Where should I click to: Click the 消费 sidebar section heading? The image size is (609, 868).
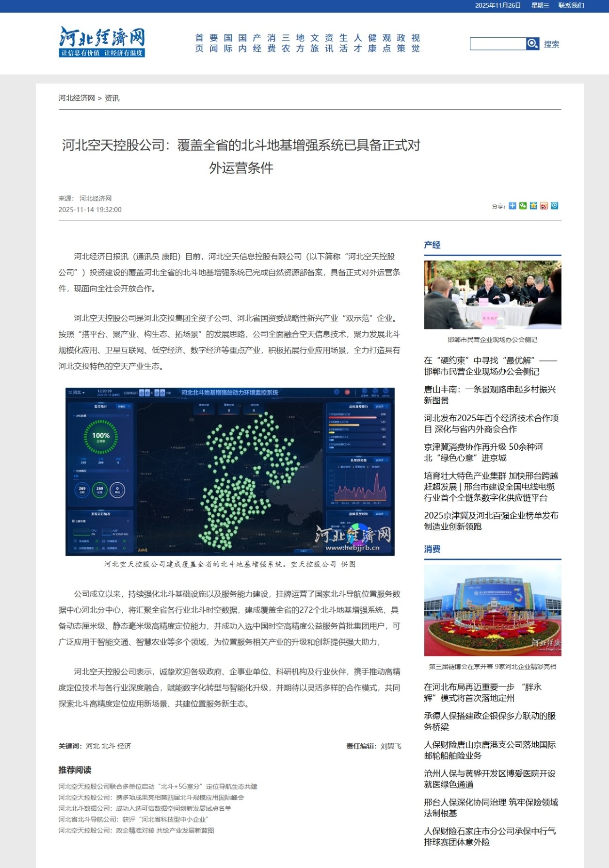(x=432, y=549)
